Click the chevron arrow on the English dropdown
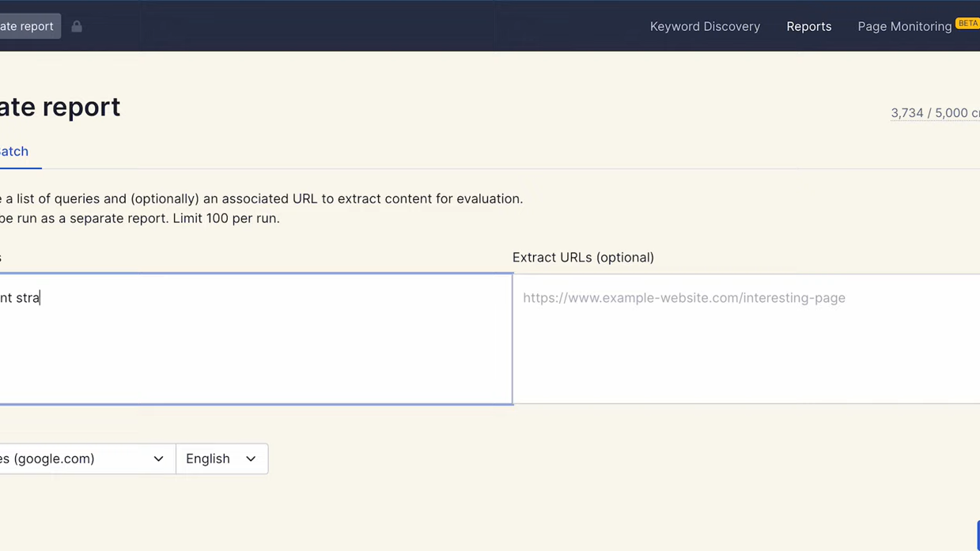This screenshot has height=551, width=980. tap(251, 459)
